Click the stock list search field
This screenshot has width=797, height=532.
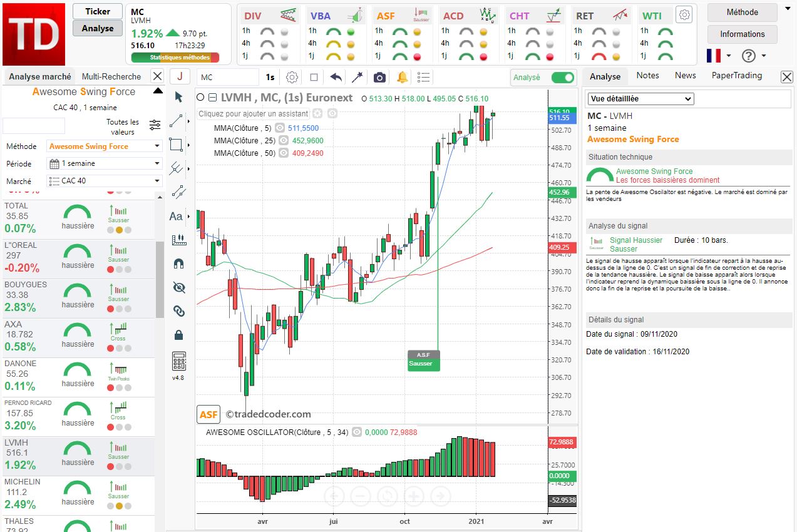[34, 125]
